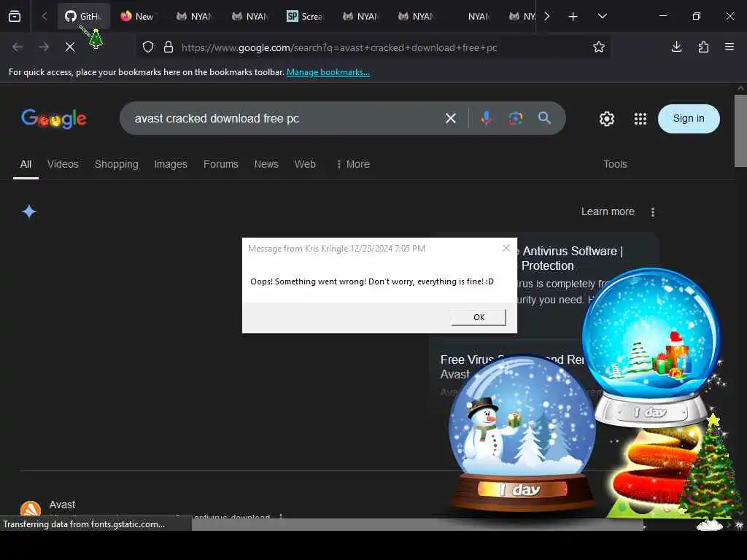Go forward with the forward arrow
This screenshot has width=747, height=560.
click(x=44, y=47)
